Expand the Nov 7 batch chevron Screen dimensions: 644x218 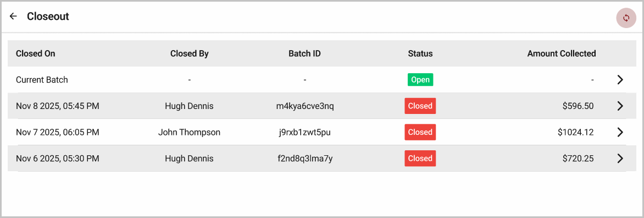point(620,132)
